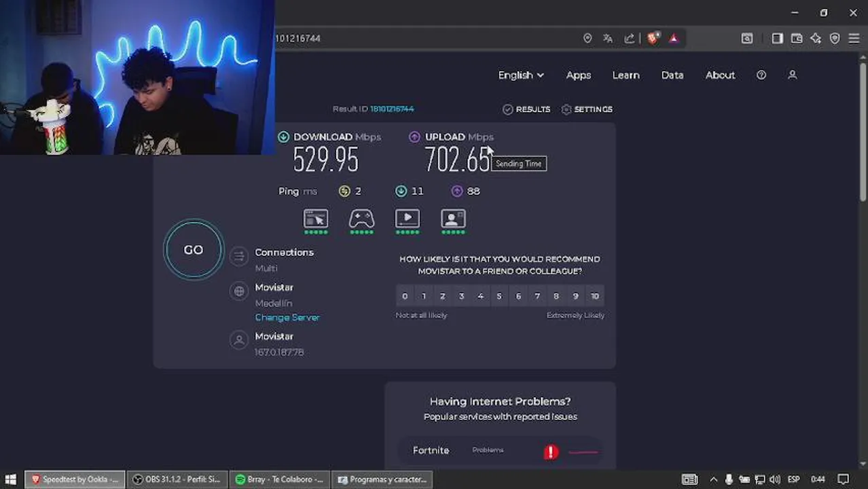The image size is (868, 489).
Task: Start a new test with the GO button
Action: click(194, 250)
